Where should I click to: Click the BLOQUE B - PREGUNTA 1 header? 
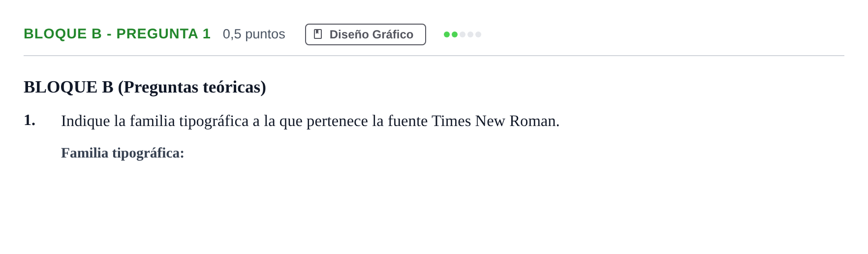coord(117,34)
